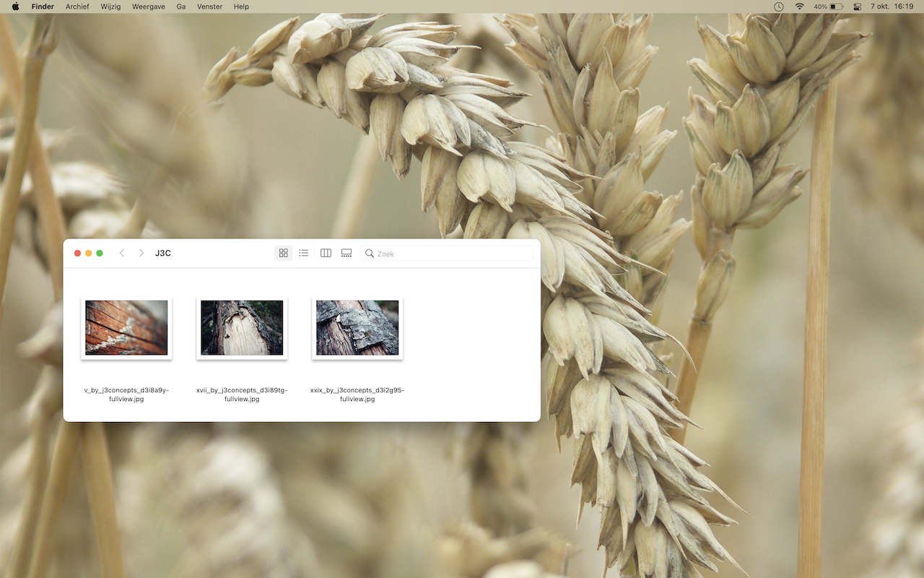Click file name xvii_by_j3concepts_d3i89tg-fullview.jpg
Viewport: 924px width, 578px height.
(x=242, y=394)
